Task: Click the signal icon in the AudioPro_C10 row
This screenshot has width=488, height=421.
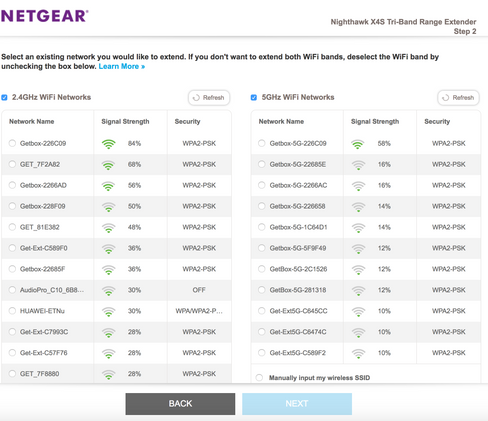Action: coord(108,291)
